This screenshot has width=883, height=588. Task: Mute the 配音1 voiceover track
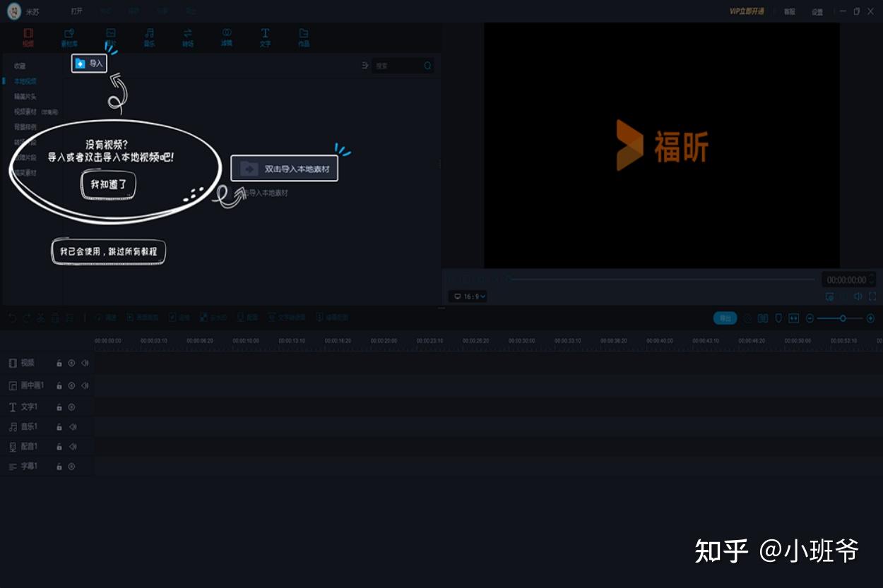tap(72, 447)
